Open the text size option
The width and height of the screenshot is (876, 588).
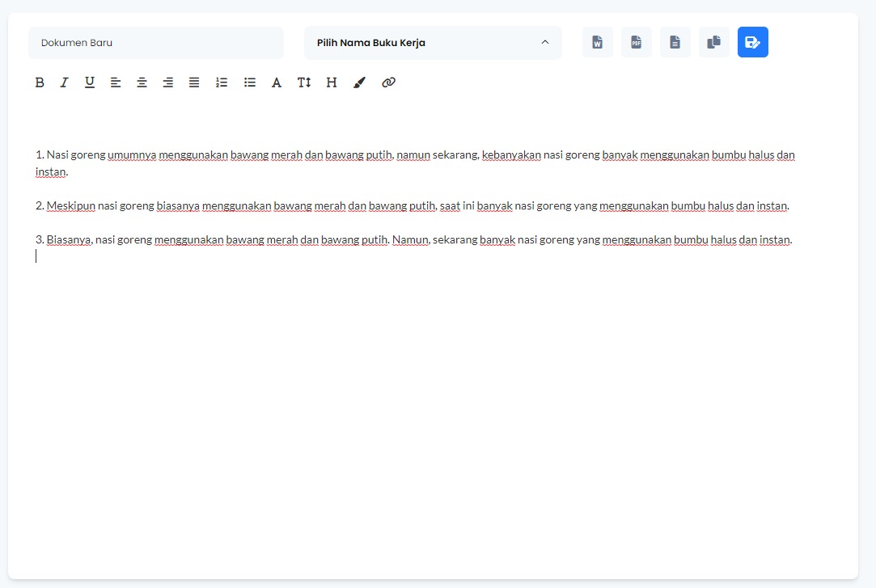[304, 82]
